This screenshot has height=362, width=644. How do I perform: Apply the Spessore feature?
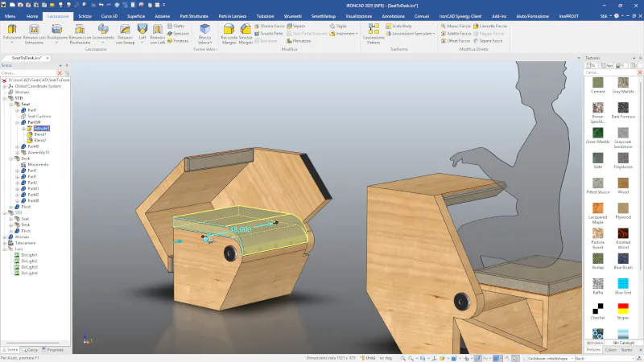178,33
